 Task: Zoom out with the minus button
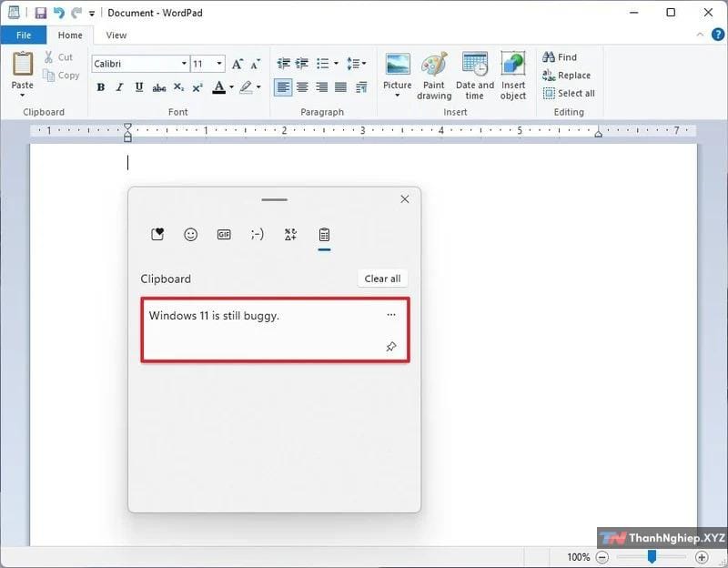tap(602, 557)
